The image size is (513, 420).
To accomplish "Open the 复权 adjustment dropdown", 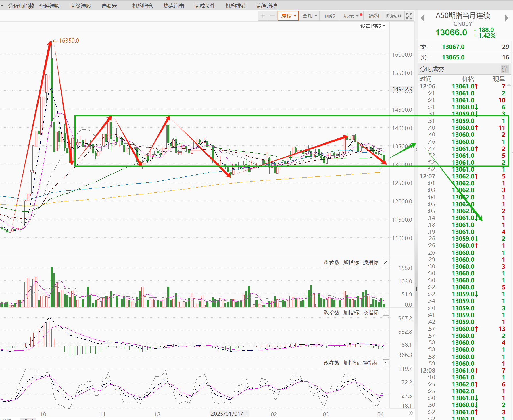I will (x=288, y=16).
